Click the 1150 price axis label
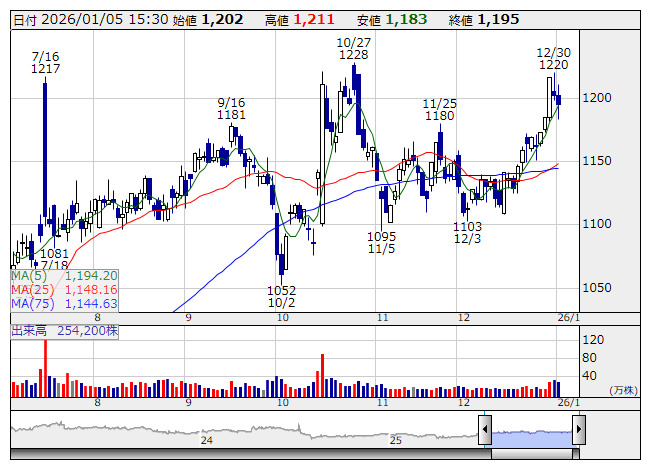The height and width of the screenshot is (470, 653). pos(597,161)
